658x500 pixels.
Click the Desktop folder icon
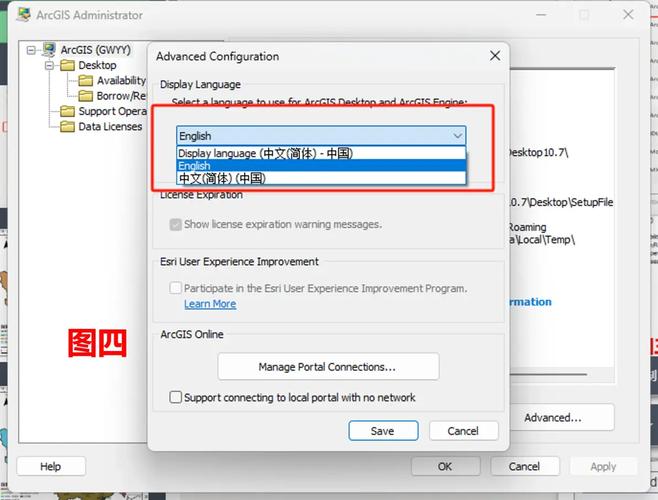point(67,65)
